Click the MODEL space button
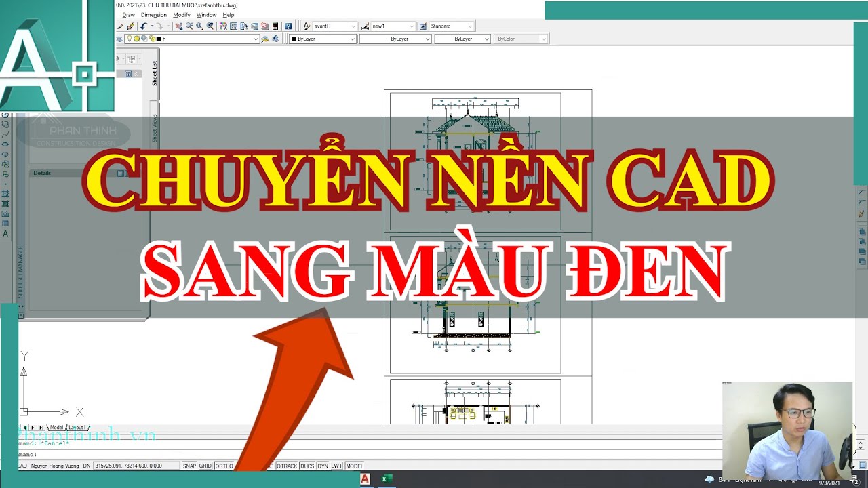 point(355,466)
